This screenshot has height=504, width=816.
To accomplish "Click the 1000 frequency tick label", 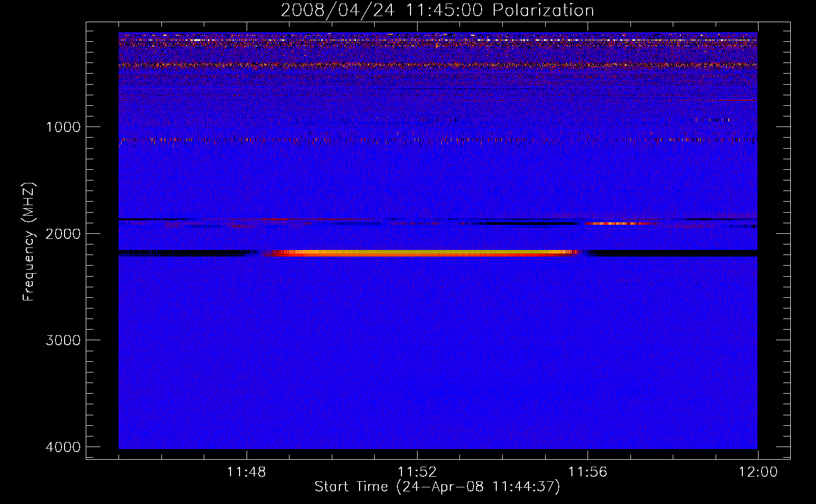I will (63, 127).
